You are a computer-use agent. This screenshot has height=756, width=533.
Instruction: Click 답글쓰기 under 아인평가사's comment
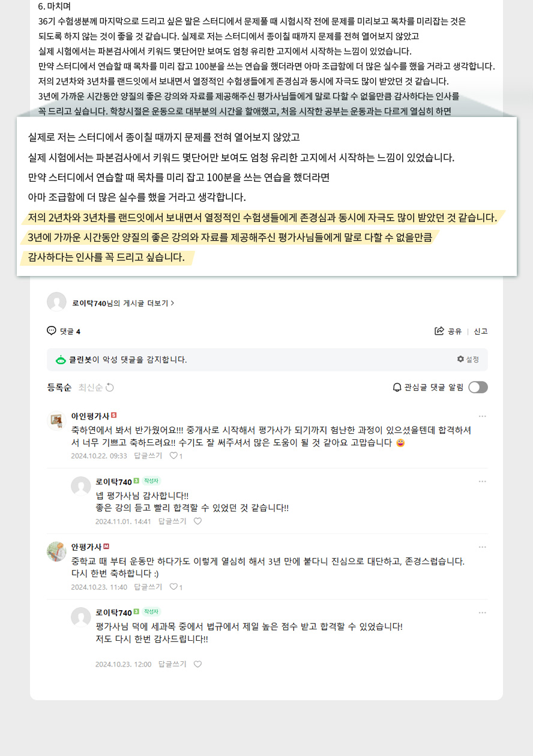pyautogui.click(x=148, y=456)
